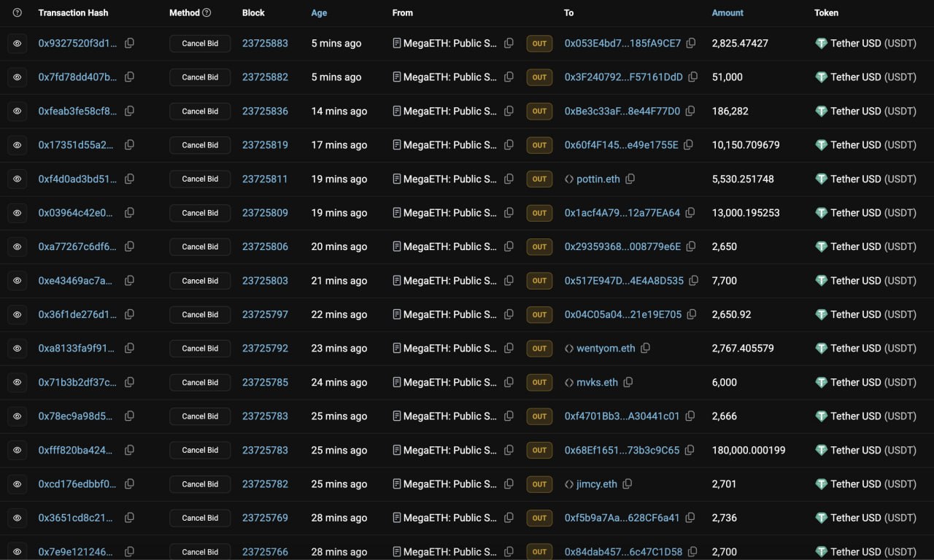
Task: Open block 23725883
Action: tap(265, 43)
